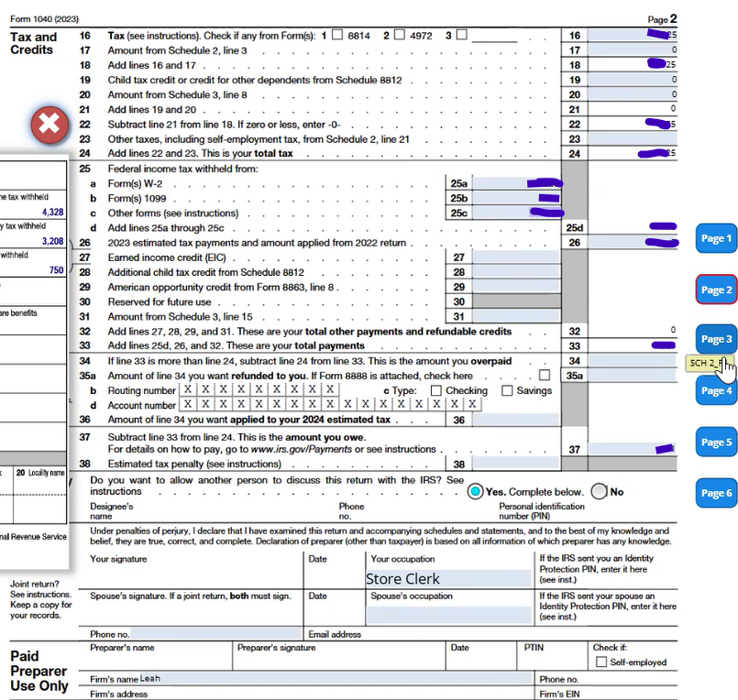Screen dimensions: 738x700
Task: Click line 25c other forms withholding field
Action: pyautogui.click(x=516, y=213)
